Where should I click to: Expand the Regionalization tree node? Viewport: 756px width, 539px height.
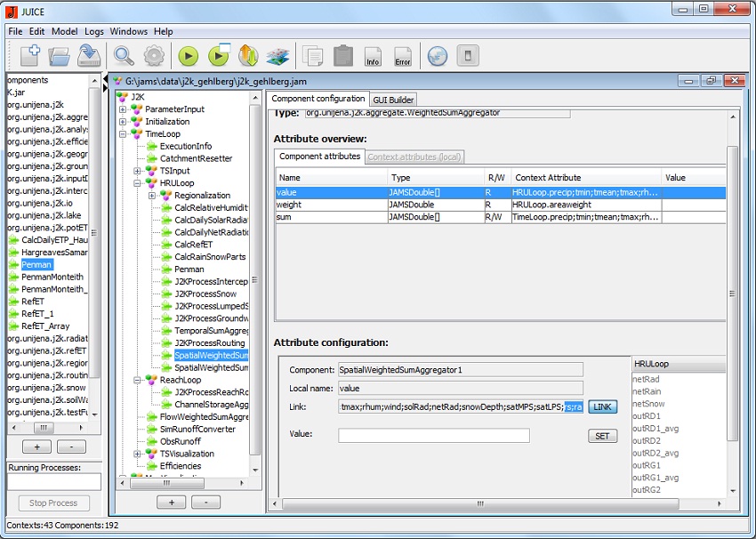(x=152, y=196)
